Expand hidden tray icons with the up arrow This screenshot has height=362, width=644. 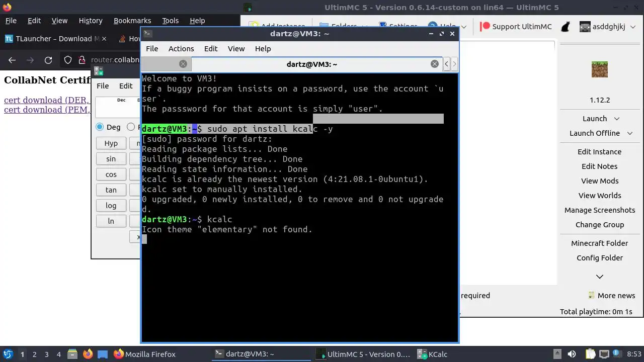coord(557,354)
